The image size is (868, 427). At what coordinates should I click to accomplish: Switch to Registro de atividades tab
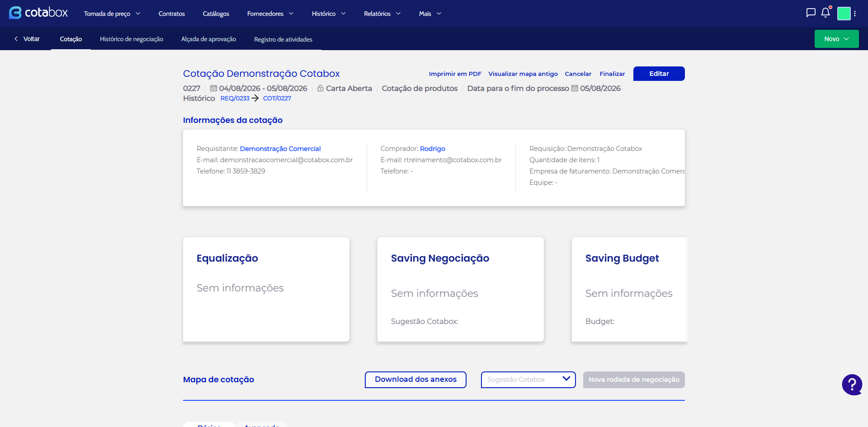(283, 39)
